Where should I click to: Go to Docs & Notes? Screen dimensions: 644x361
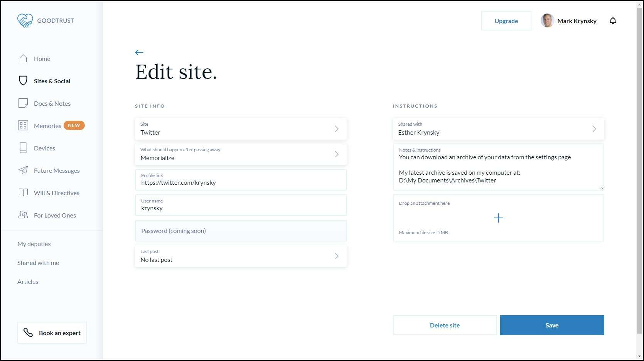[52, 103]
